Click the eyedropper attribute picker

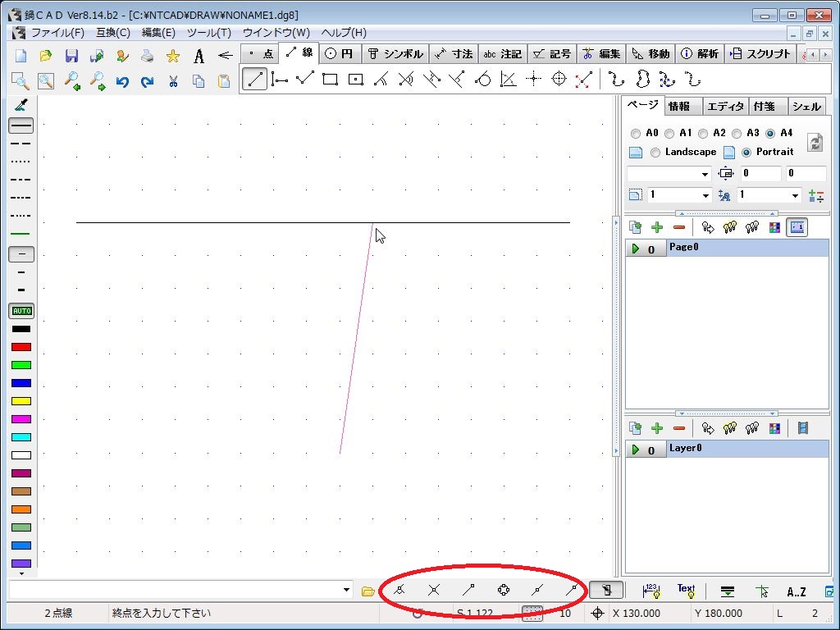point(21,105)
